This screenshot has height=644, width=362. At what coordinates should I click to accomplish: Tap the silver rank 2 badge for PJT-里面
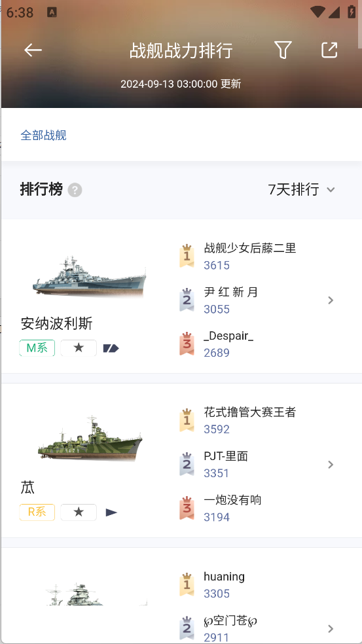(x=187, y=464)
